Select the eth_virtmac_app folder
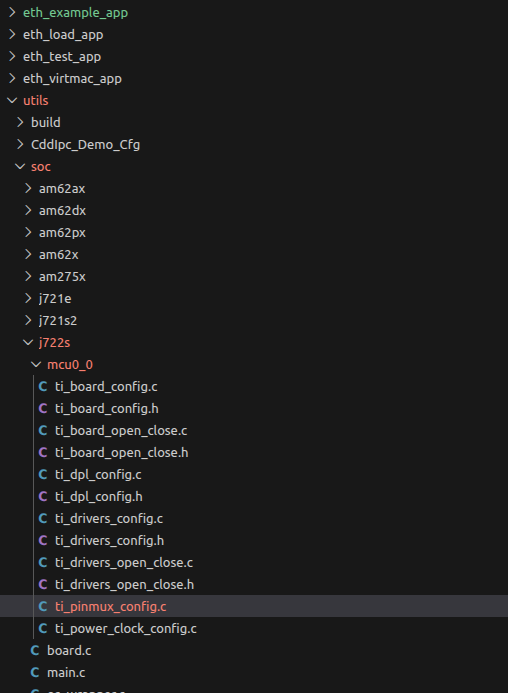508x693 pixels. (x=72, y=79)
